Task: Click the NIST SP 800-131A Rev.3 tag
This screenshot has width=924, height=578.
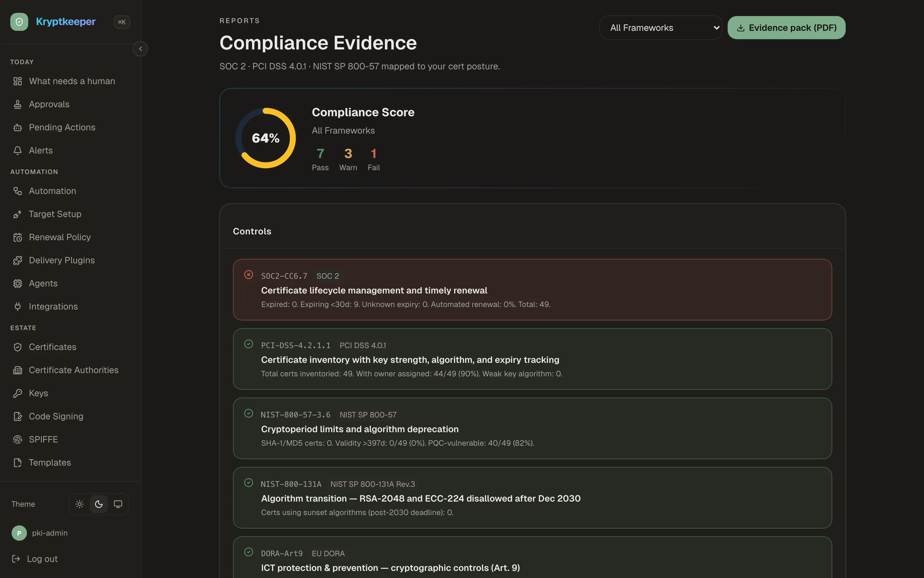Action: [x=373, y=484]
